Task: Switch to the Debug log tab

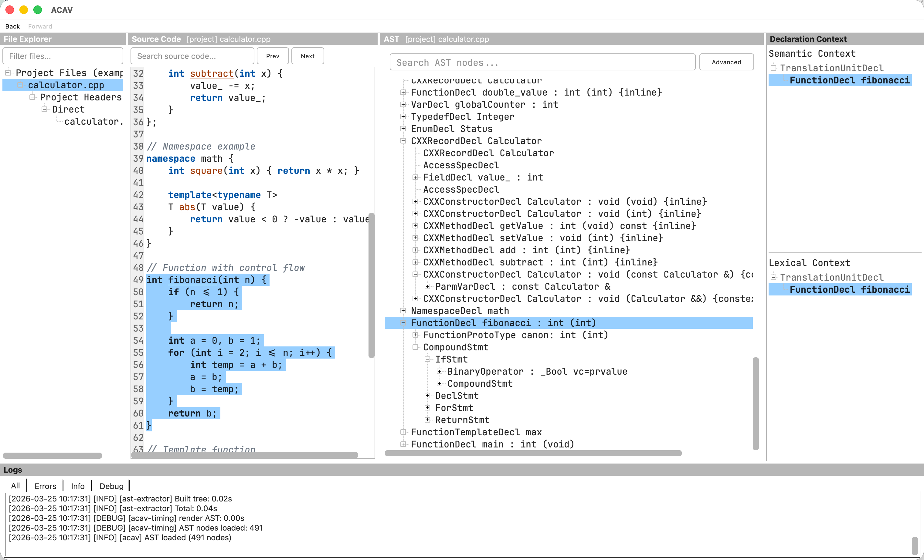Action: pos(111,485)
